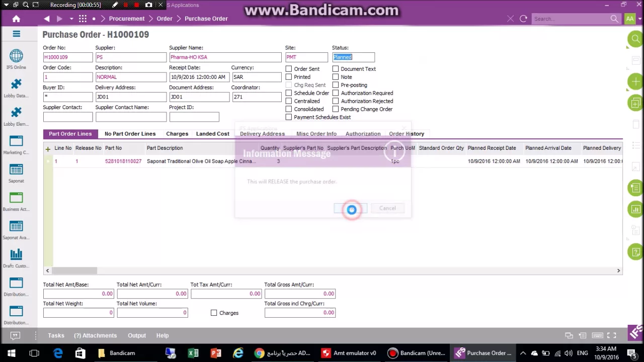Open IFS Online globe shortcut
The height and width of the screenshot is (362, 644).
tap(16, 59)
